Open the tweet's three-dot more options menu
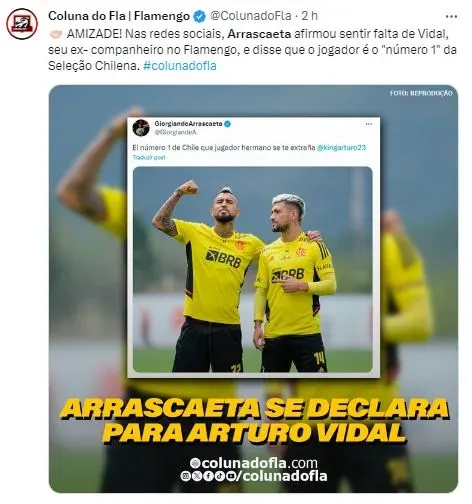This screenshot has width=472, height=504. pos(451,16)
